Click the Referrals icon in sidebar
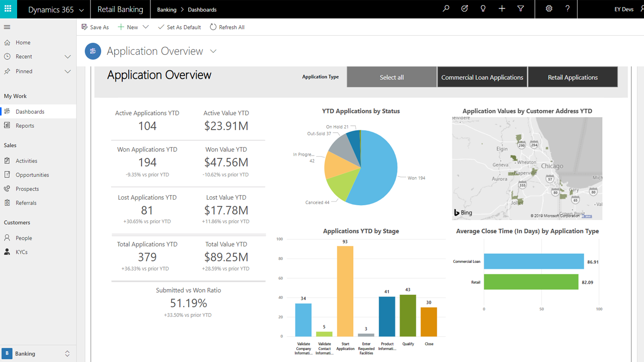This screenshot has width=644, height=362. click(x=7, y=203)
